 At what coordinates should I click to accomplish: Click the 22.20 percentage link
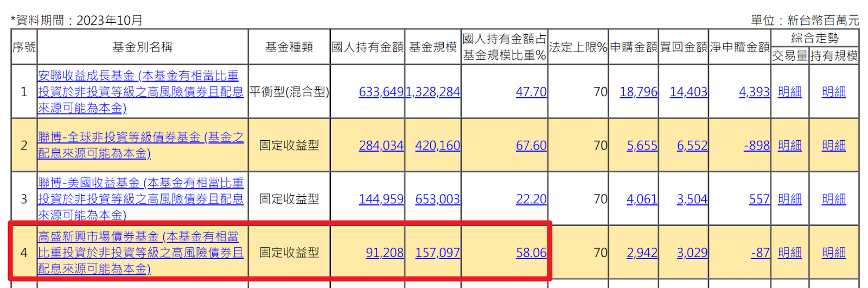click(x=531, y=199)
